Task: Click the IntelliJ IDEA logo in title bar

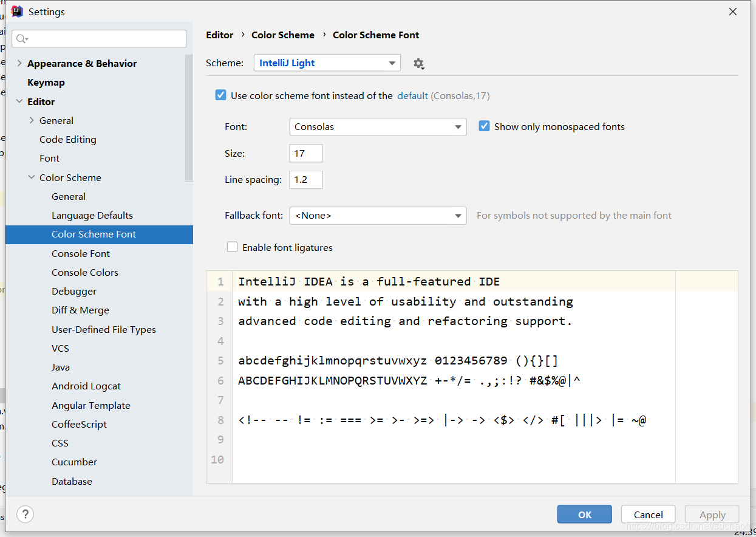Action: [17, 12]
